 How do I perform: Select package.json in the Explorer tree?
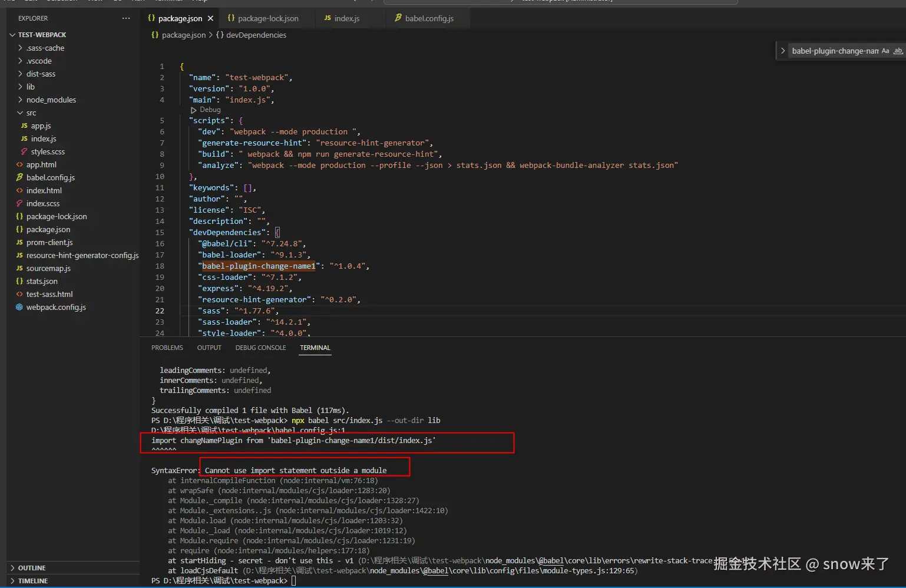click(x=48, y=229)
